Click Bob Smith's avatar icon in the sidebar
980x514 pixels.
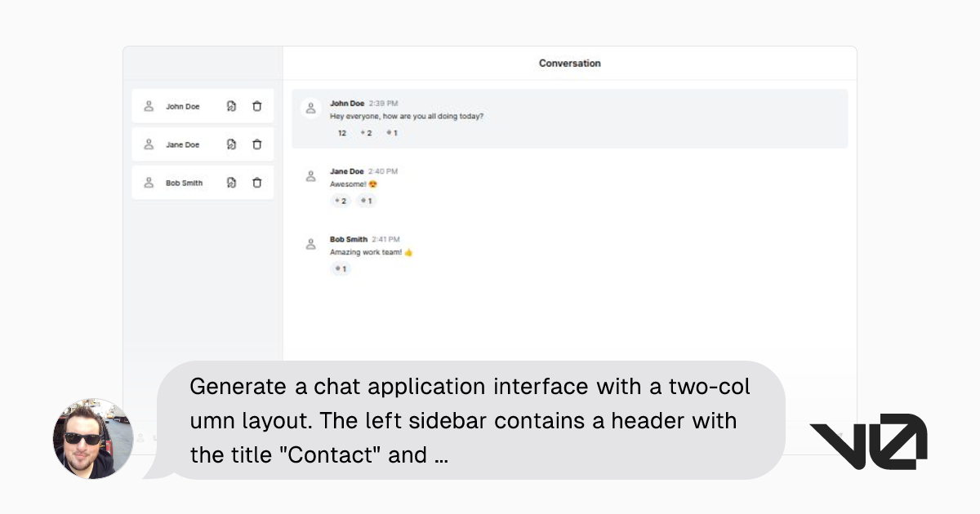point(149,182)
